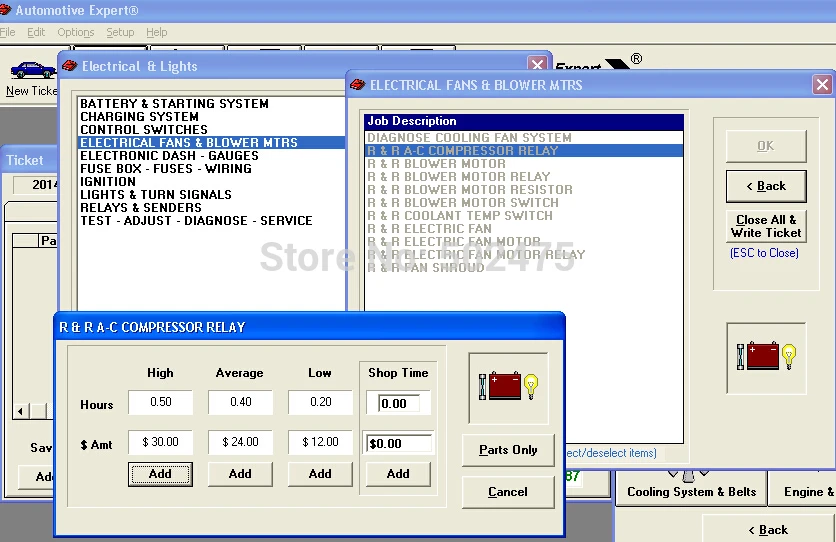Click Back in Electrical Fans window
This screenshot has height=542, width=836.
click(x=766, y=186)
